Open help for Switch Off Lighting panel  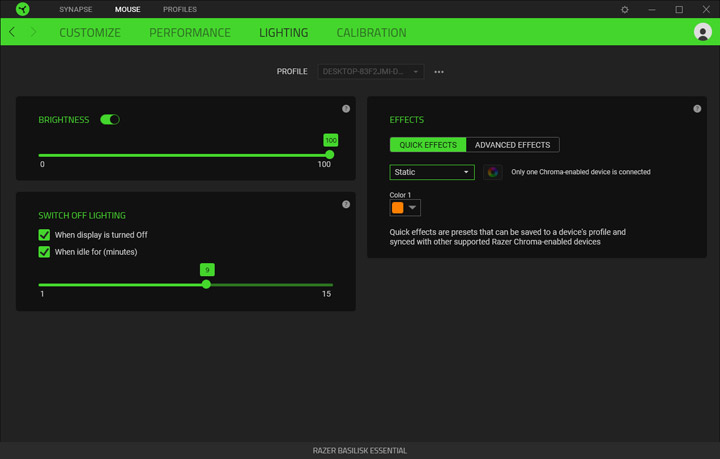tap(346, 204)
